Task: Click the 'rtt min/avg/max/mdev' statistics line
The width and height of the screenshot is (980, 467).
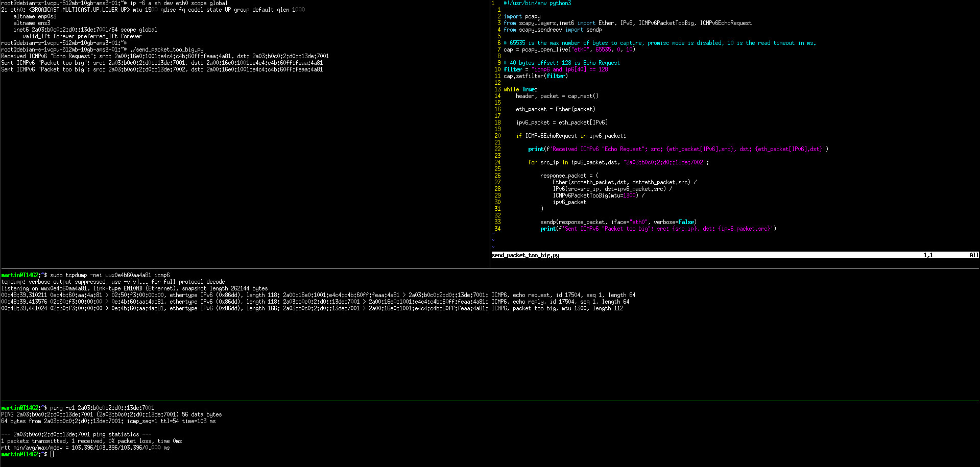Action: tap(85, 448)
